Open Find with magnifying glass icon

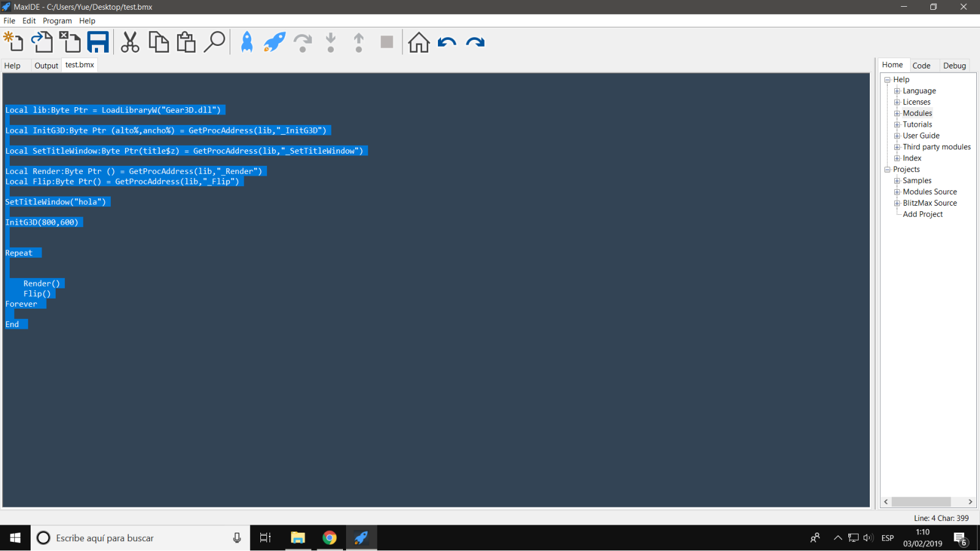tap(214, 42)
